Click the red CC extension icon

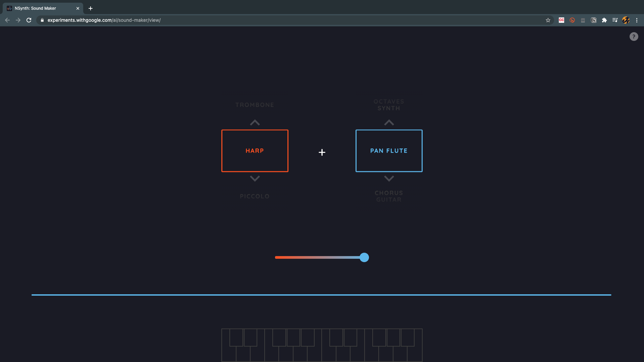561,20
